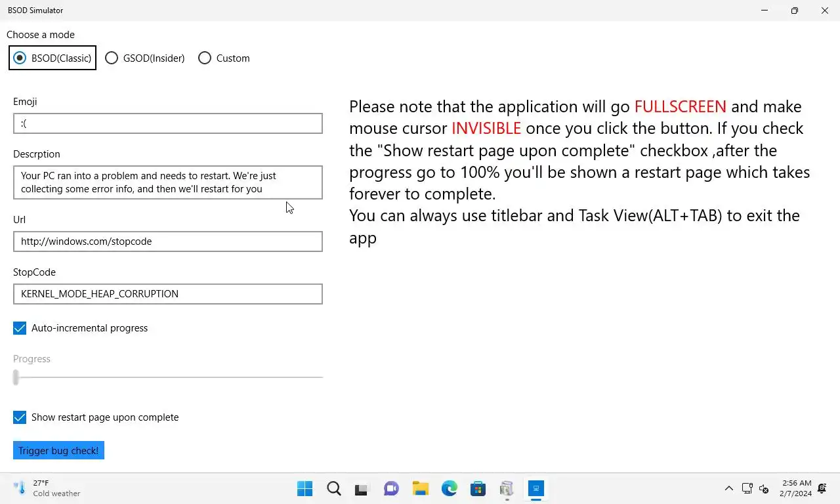Click the 'Descrption' field label
Viewport: 840px width, 504px height.
tap(37, 154)
